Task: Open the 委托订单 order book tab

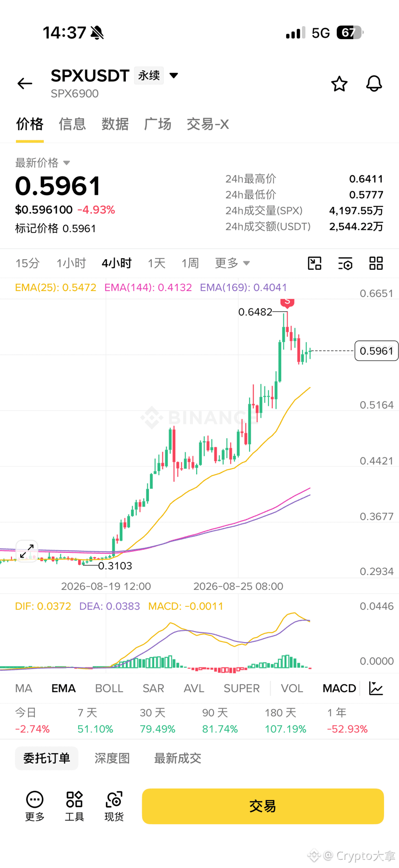Action: (47, 758)
